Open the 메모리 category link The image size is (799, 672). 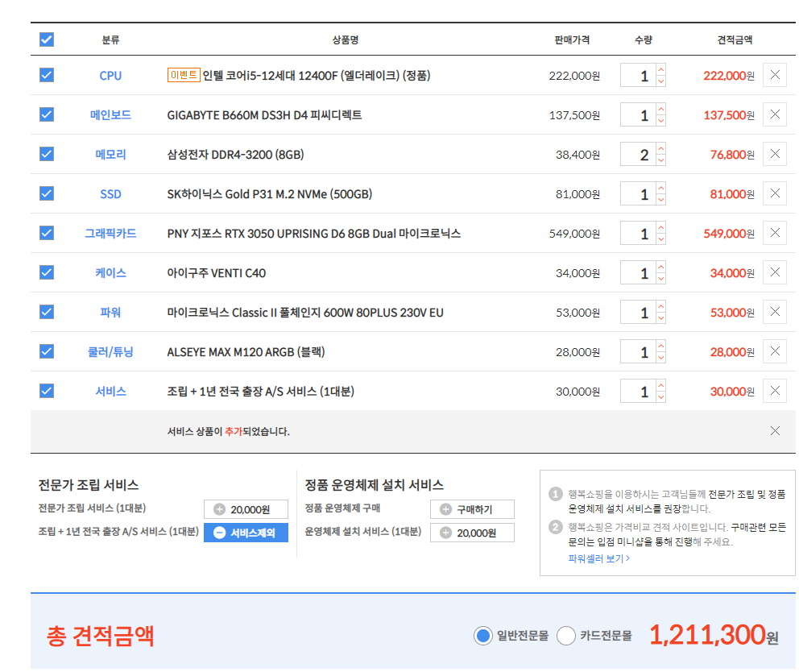110,155
